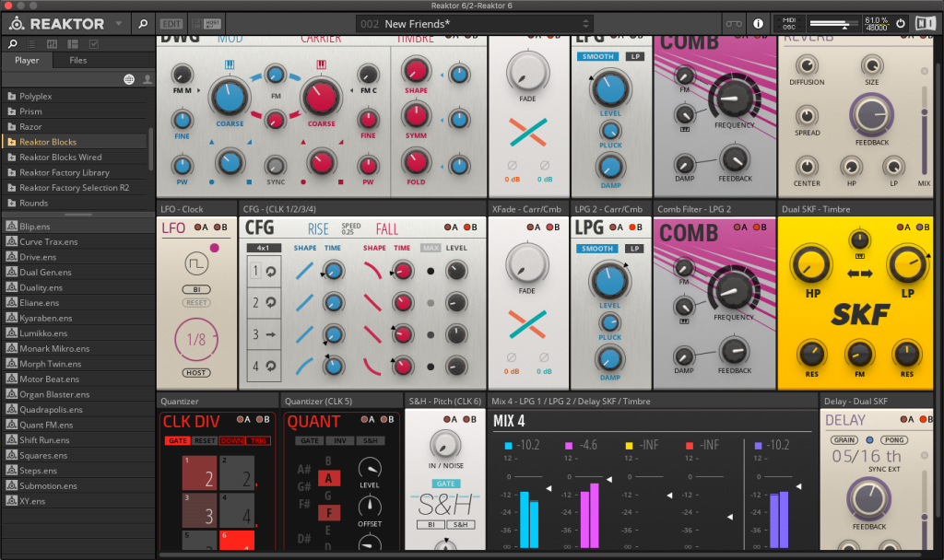The width and height of the screenshot is (944, 560).
Task: Open the Reaktor Factory Library folder
Action: [x=75, y=172]
